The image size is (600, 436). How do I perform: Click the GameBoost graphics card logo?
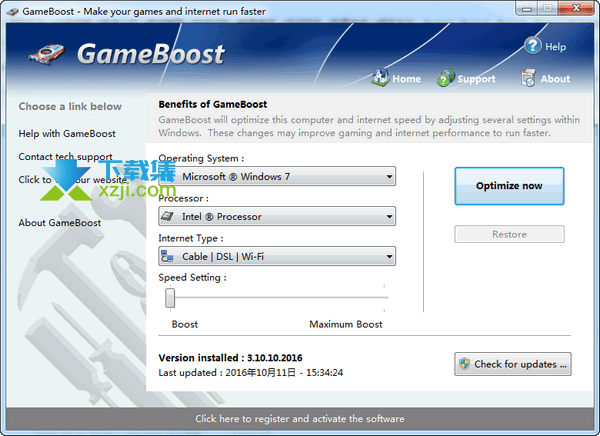[46, 54]
